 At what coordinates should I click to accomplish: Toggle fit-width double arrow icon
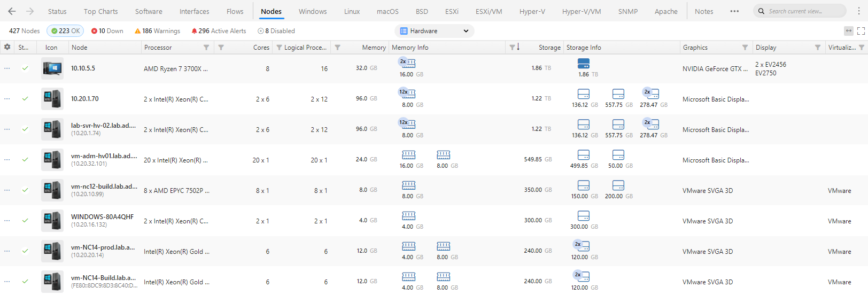pyautogui.click(x=849, y=31)
